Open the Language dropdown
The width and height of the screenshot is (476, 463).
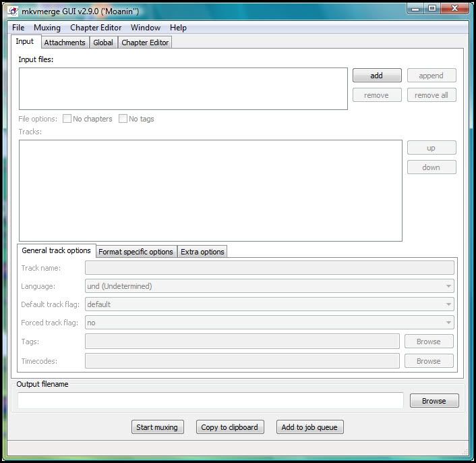click(x=270, y=286)
